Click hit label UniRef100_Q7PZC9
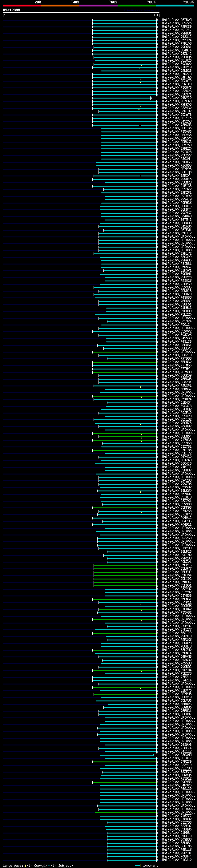 point(176,761)
